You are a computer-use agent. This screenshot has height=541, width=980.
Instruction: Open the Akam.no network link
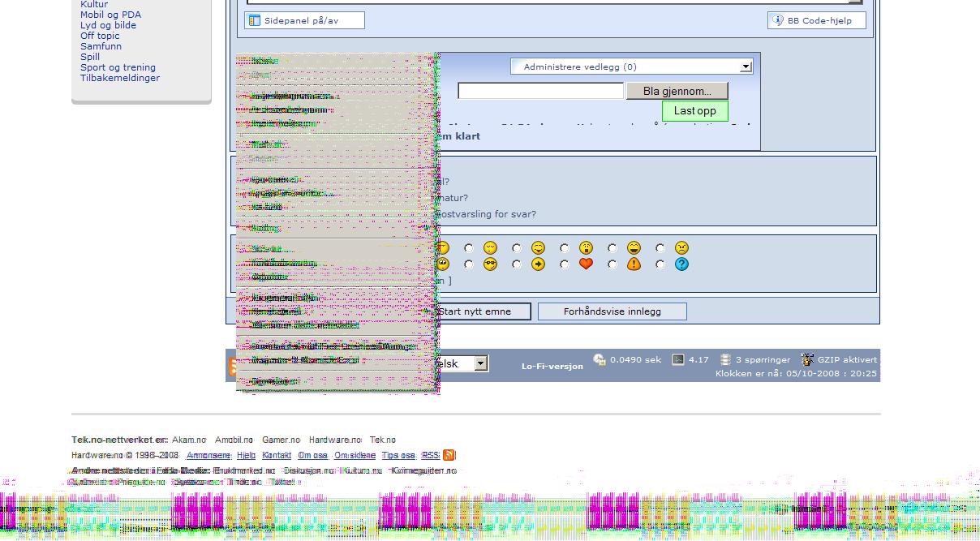coord(188,440)
